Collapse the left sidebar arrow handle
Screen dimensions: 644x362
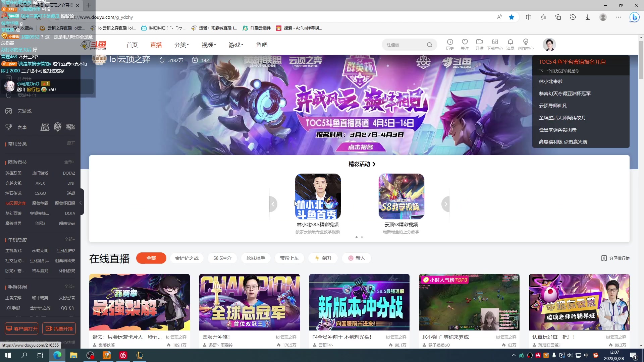[x=81, y=203]
